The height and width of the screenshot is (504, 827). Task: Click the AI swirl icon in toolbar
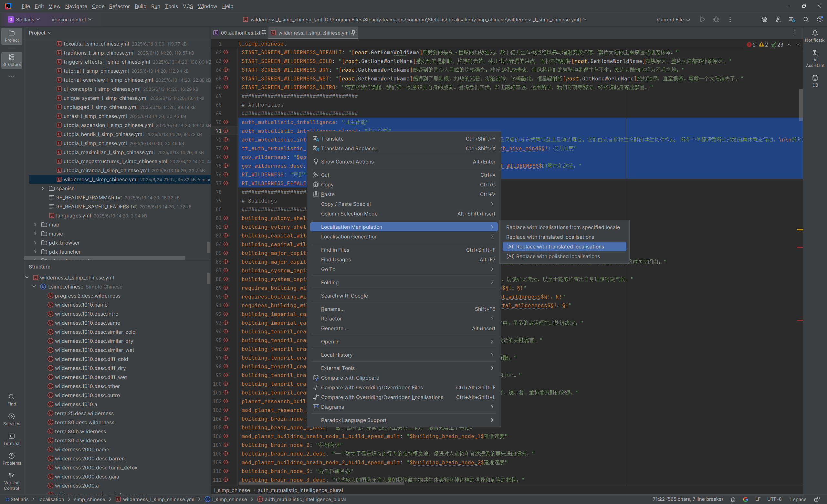(764, 19)
